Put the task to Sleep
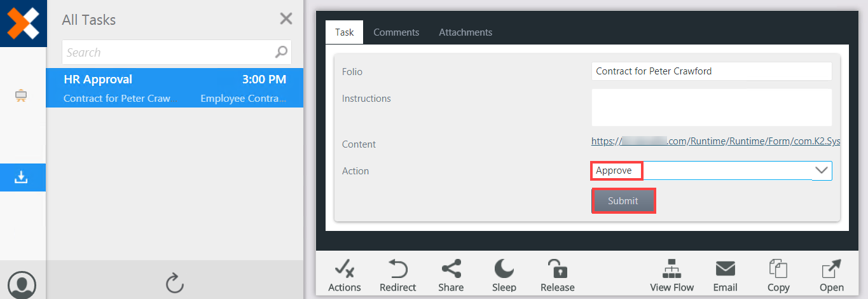The image size is (868, 299). point(504,275)
